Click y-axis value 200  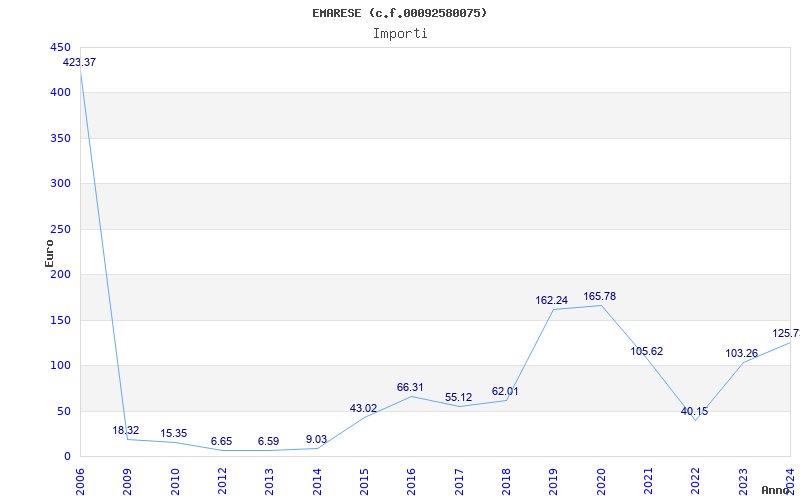click(60, 275)
